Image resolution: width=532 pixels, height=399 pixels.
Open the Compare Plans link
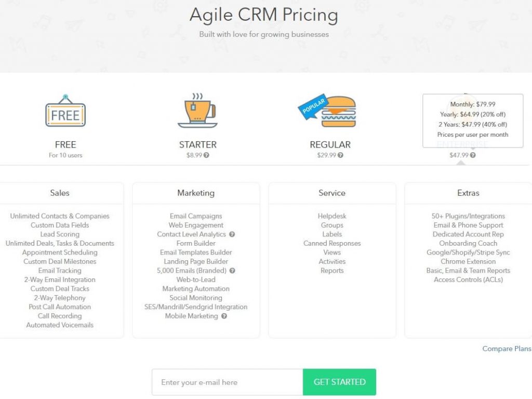(506, 349)
